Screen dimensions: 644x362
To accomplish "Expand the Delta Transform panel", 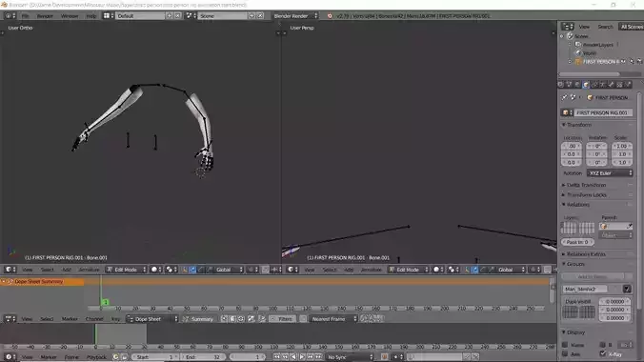I will pos(586,186).
